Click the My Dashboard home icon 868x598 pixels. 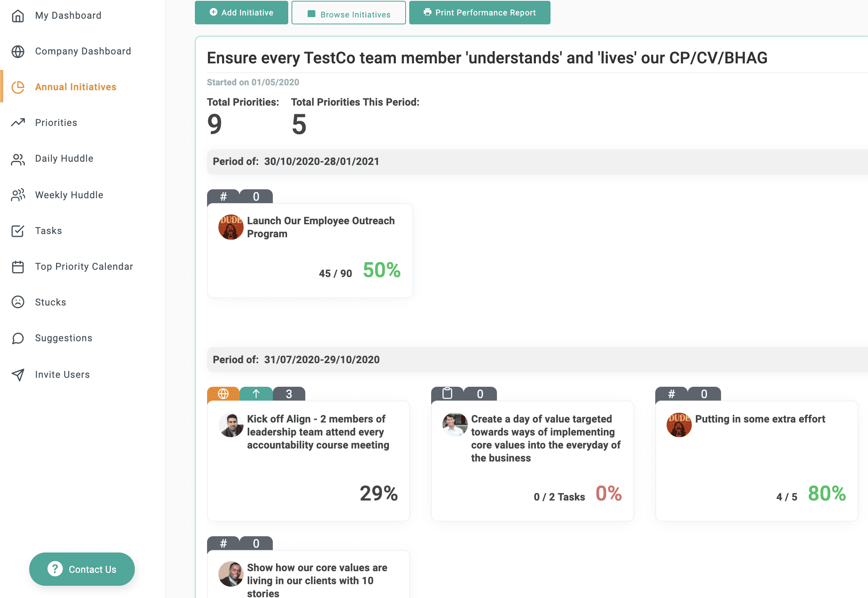[18, 16]
